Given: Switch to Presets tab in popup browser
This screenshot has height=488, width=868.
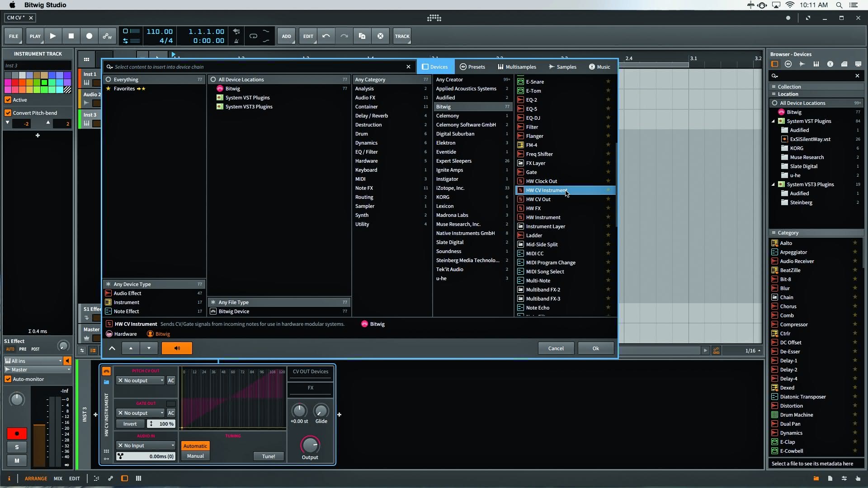Looking at the screenshot, I should click(472, 67).
